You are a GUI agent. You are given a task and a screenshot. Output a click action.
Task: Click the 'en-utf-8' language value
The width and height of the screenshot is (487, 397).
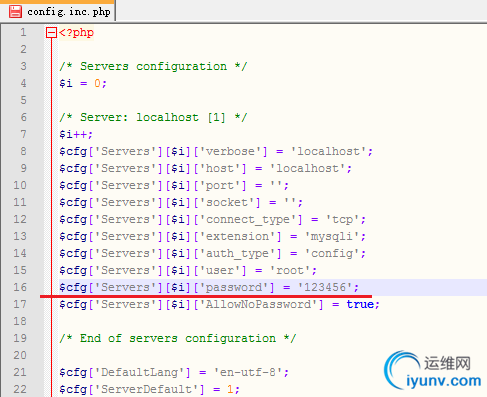pos(248,372)
